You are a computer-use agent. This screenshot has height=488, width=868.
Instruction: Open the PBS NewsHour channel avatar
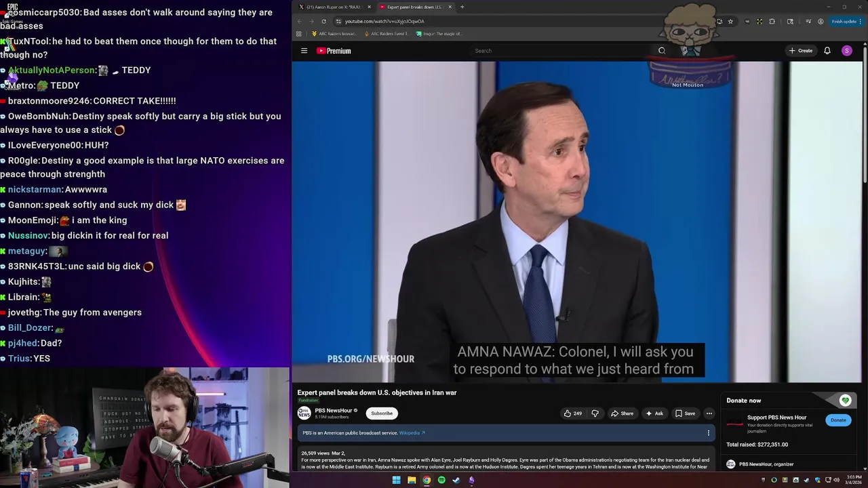click(x=304, y=413)
